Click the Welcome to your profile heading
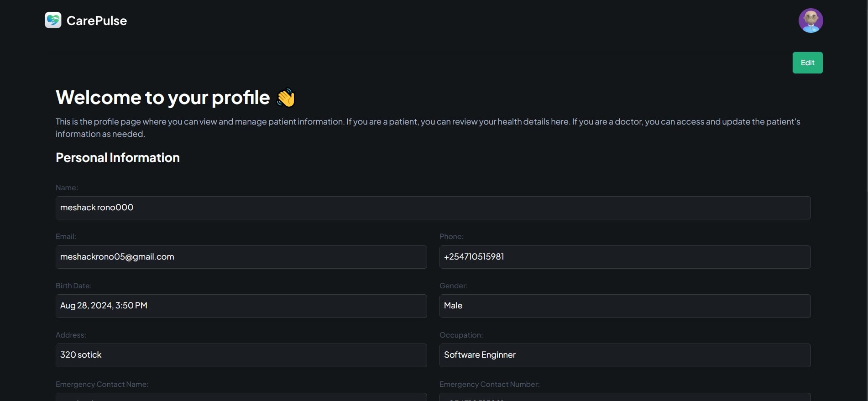The width and height of the screenshot is (868, 401). (x=163, y=98)
